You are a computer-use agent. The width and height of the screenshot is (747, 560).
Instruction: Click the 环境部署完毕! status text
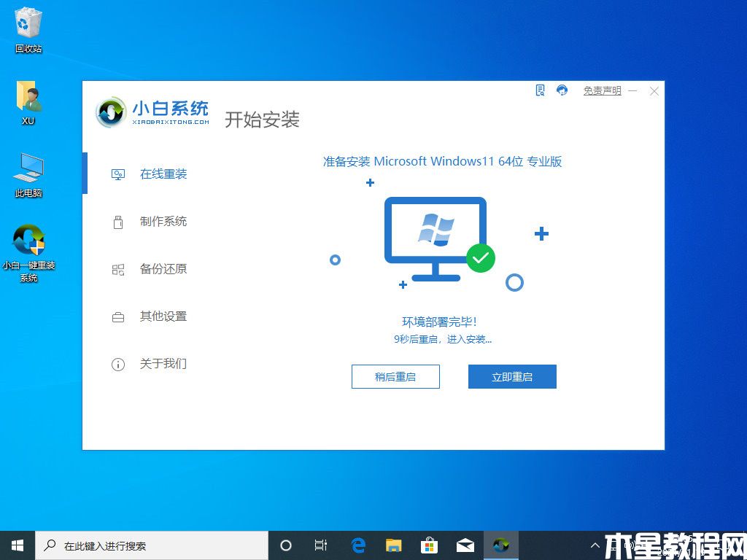(439, 322)
